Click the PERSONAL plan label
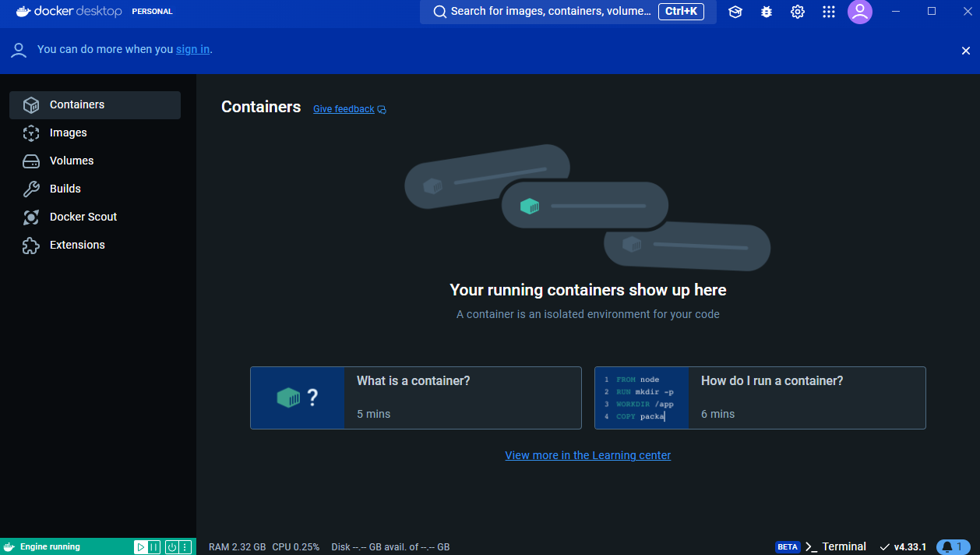 [152, 12]
